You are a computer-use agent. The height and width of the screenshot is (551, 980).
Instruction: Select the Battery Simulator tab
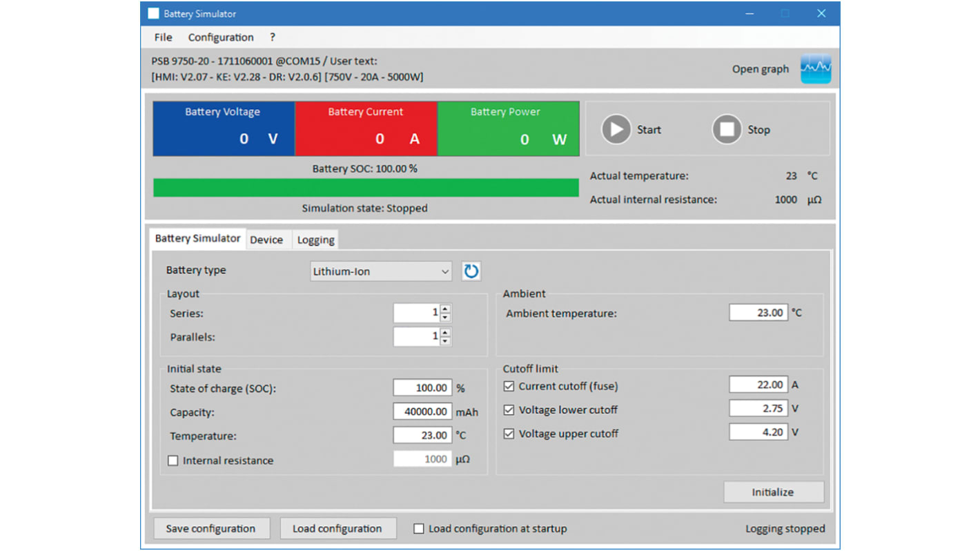(x=197, y=238)
